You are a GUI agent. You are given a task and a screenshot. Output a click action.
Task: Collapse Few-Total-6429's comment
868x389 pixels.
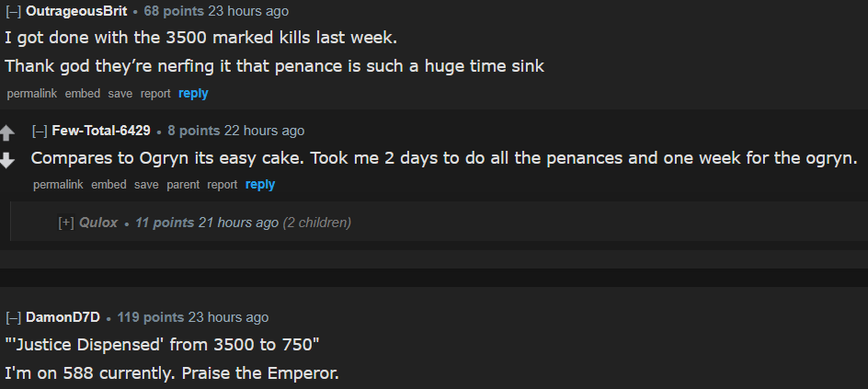click(x=40, y=132)
